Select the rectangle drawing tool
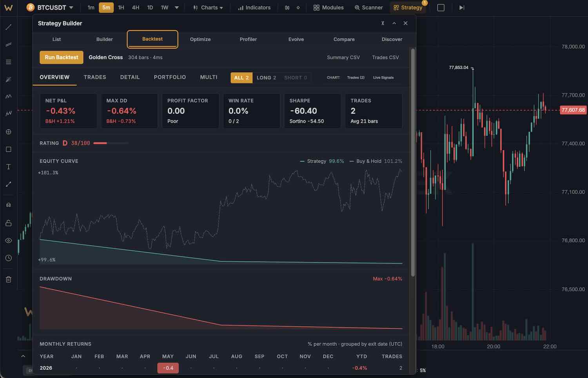This screenshot has height=378, width=588. [8, 149]
